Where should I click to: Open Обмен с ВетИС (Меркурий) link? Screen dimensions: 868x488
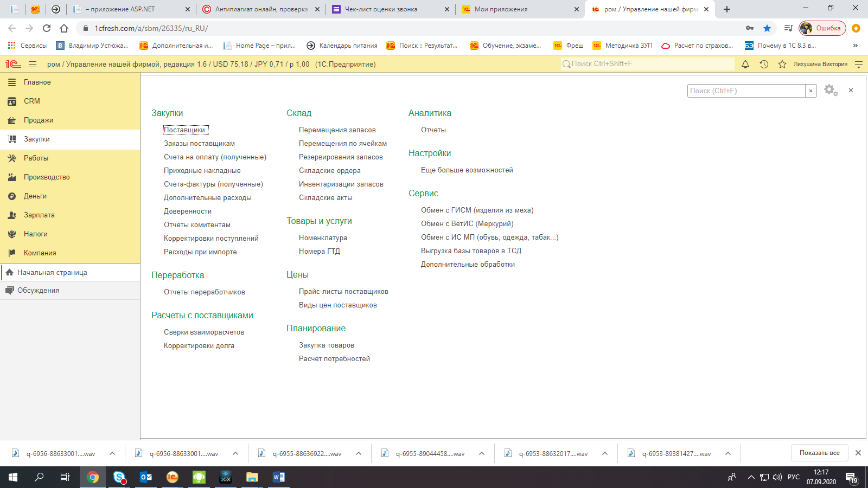tap(467, 224)
